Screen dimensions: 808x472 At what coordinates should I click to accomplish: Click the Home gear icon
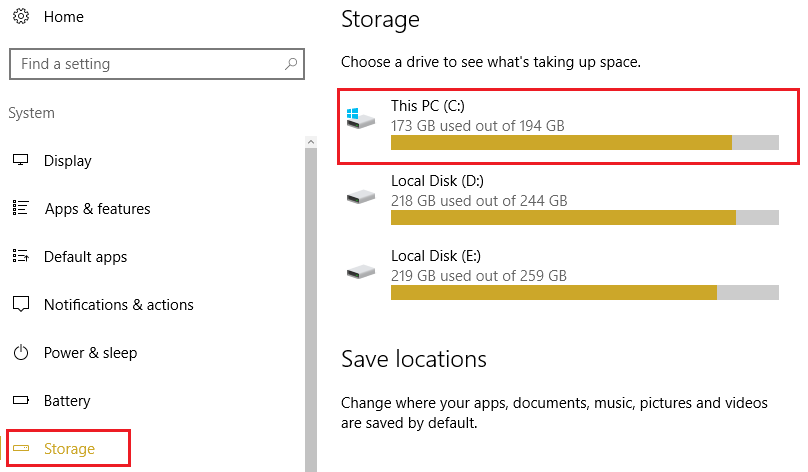pos(20,17)
